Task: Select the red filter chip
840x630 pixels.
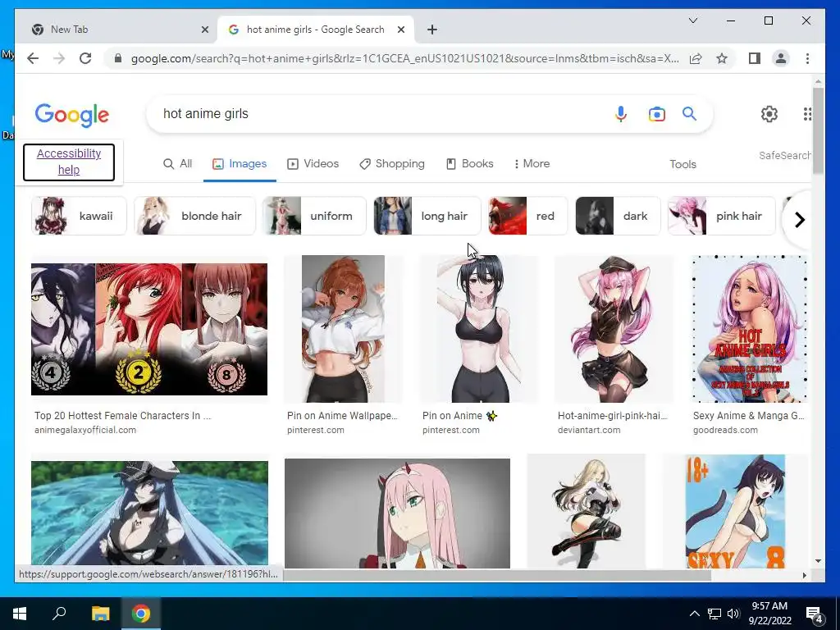Action: click(527, 216)
